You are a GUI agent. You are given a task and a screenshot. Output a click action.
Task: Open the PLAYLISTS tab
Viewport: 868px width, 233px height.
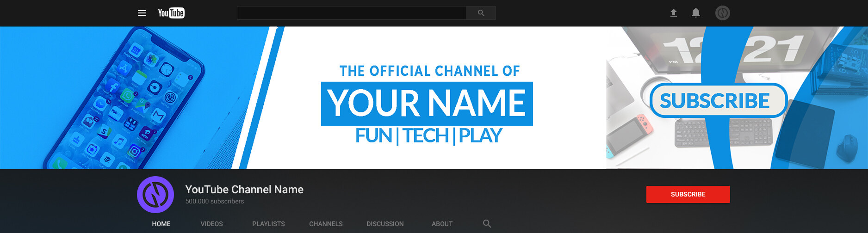(268, 224)
